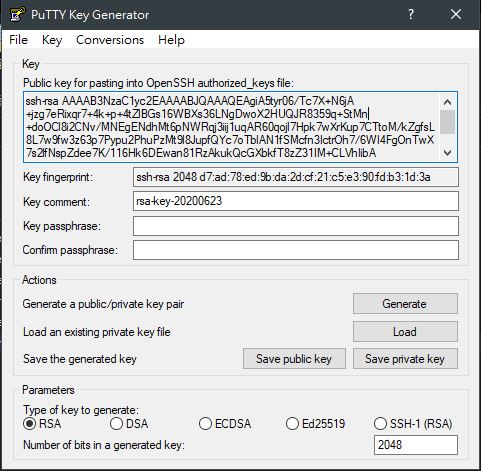Click the down arrow of key scrollbar

(448, 153)
